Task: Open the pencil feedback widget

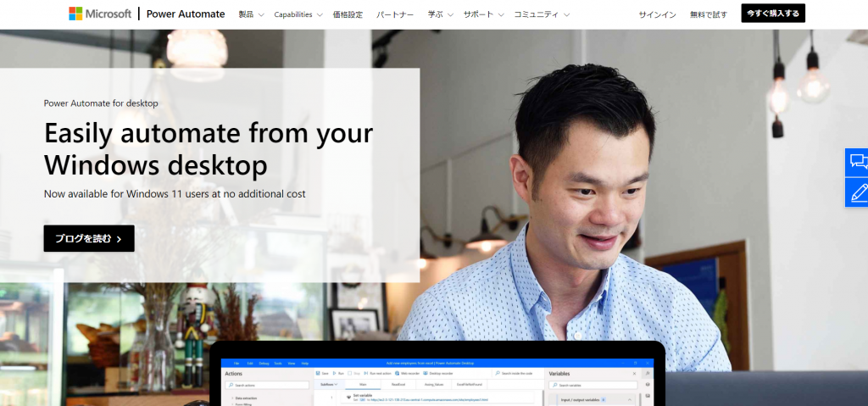Action: click(x=857, y=192)
